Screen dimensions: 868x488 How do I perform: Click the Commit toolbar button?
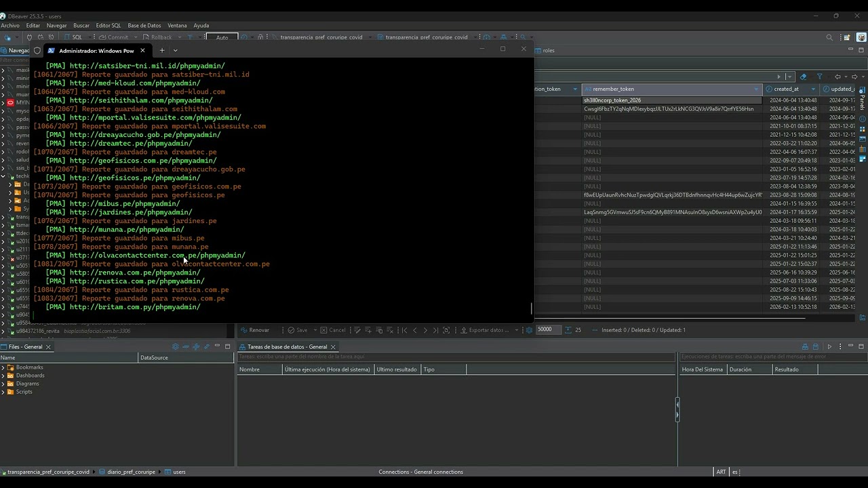[113, 37]
